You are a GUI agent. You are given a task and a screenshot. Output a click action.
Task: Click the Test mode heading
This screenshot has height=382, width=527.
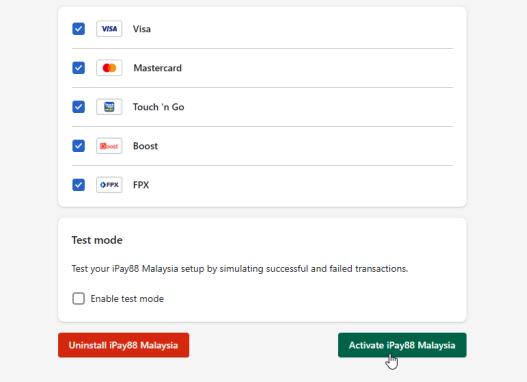[97, 240]
